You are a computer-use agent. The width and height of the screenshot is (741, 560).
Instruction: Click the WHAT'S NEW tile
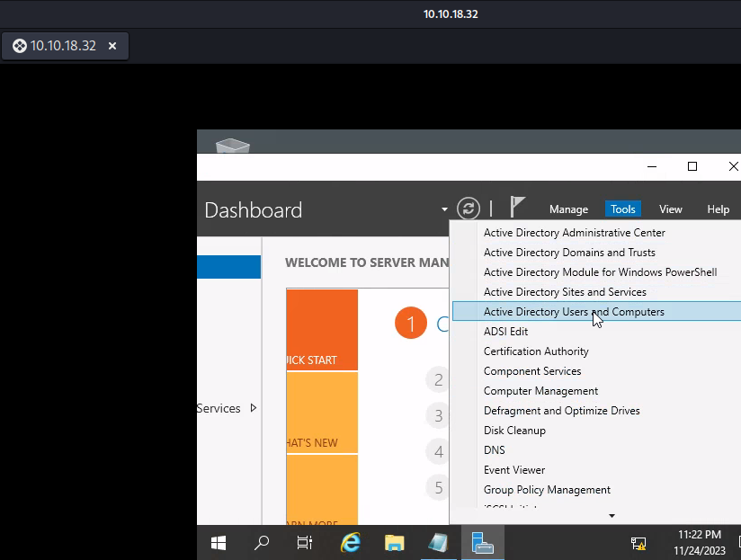(x=322, y=413)
